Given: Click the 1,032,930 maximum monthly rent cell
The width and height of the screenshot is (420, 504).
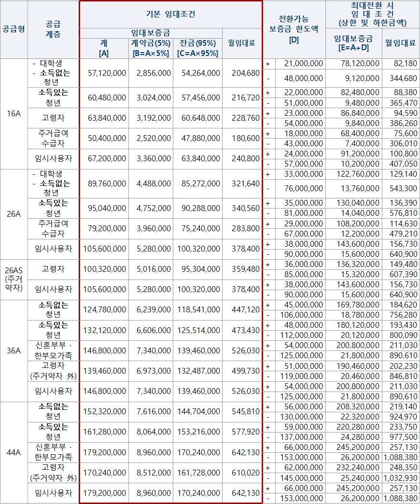Looking at the screenshot, I should [400, 478].
